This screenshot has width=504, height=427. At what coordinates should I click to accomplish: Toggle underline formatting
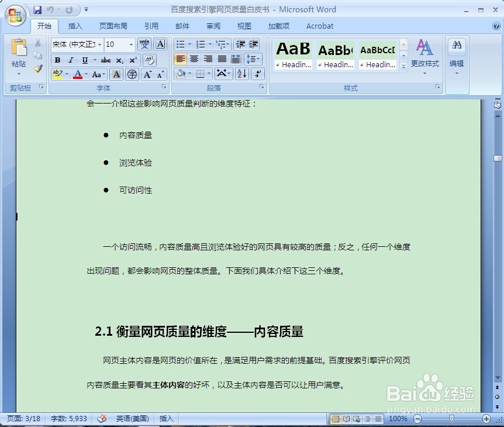[x=85, y=60]
